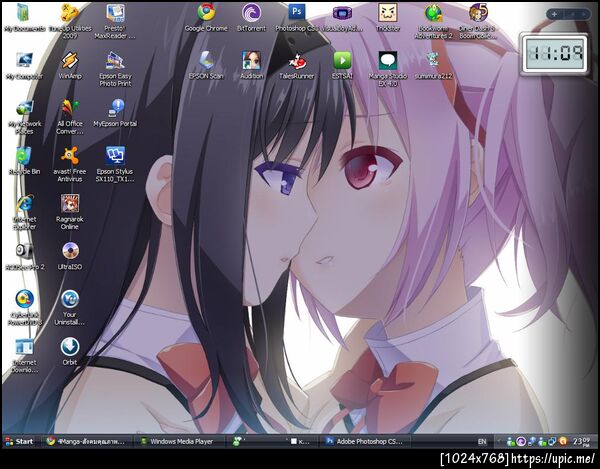Launch All Office Converter shortcut
The height and width of the screenshot is (469, 600).
[x=70, y=117]
